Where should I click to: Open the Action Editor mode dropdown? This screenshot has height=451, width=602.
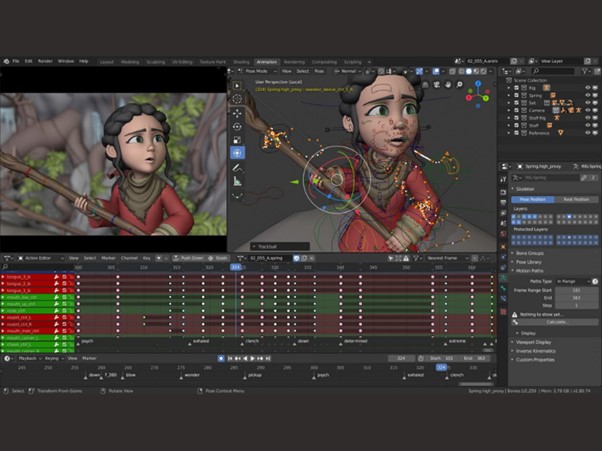click(41, 258)
